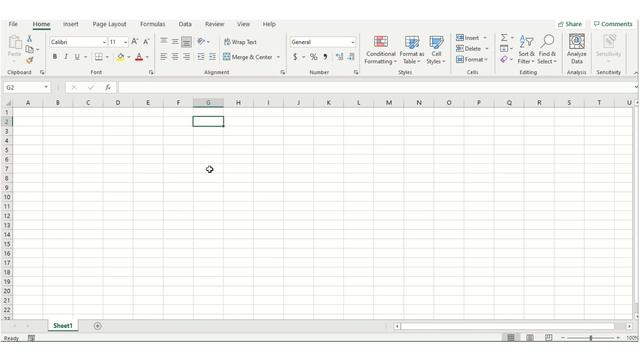Toggle Top Align
The image size is (640, 360).
(x=164, y=41)
